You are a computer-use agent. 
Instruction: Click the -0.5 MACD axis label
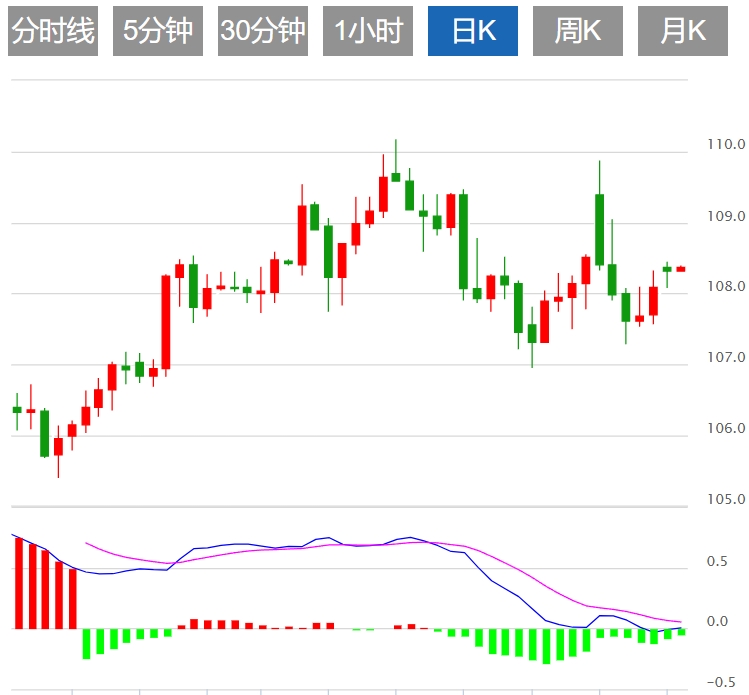coord(717,683)
